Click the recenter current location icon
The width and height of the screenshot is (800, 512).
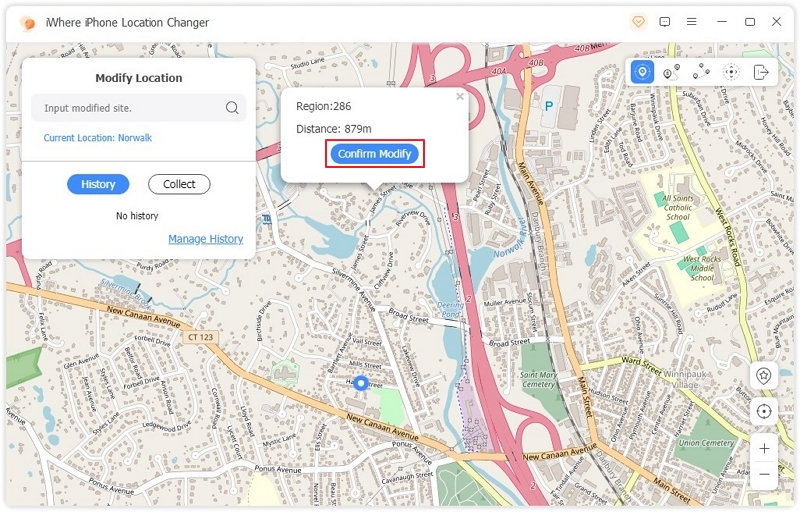click(764, 411)
